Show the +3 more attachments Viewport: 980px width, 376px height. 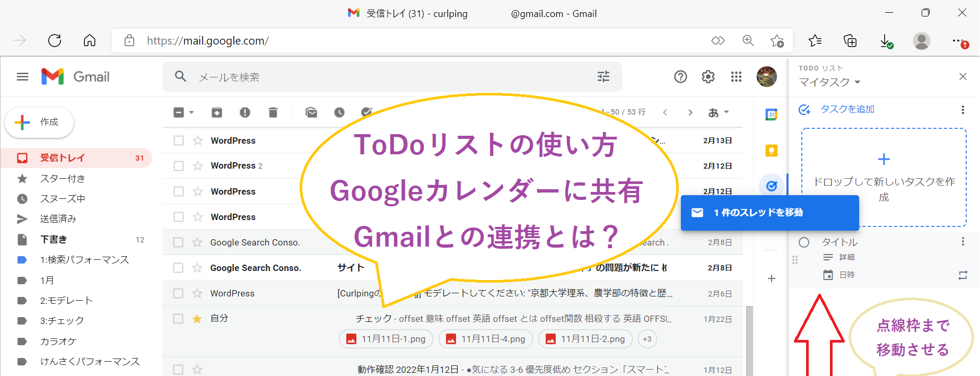647,339
